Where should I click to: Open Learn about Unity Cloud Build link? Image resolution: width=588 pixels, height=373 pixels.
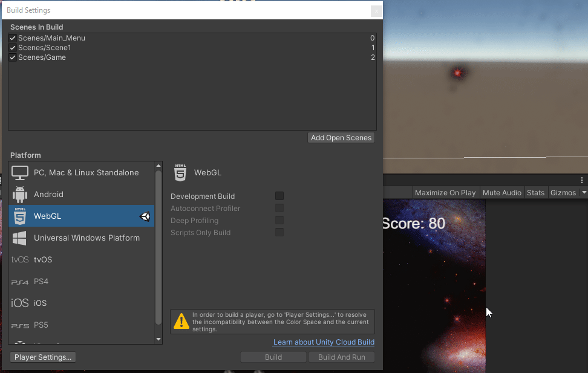pyautogui.click(x=324, y=342)
